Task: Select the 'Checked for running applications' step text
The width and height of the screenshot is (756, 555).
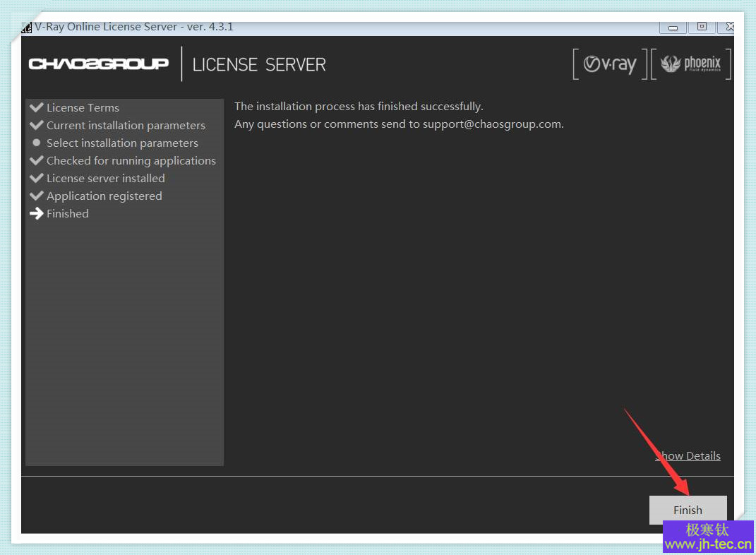Action: (x=131, y=160)
